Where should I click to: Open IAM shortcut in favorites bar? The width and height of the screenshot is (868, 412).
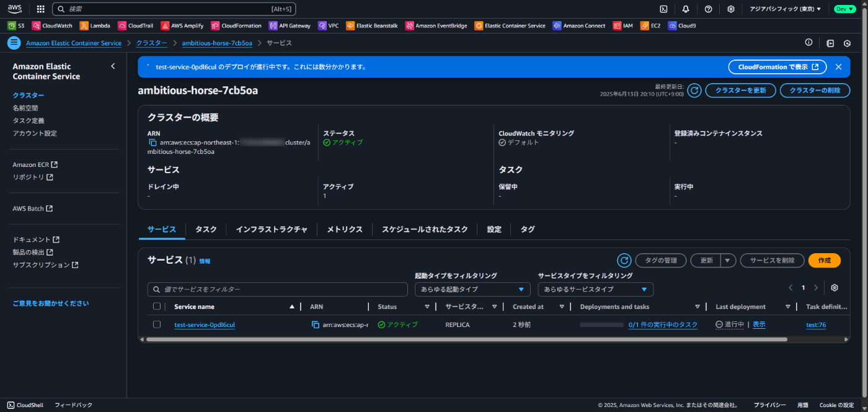coord(623,26)
